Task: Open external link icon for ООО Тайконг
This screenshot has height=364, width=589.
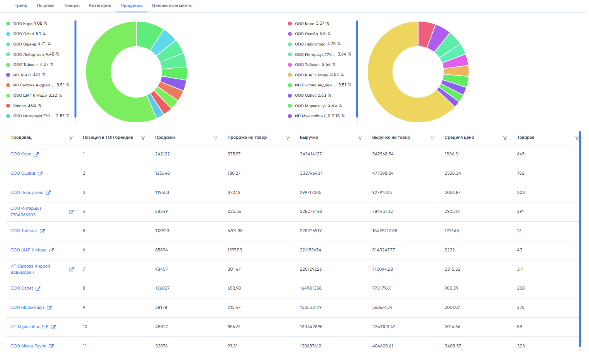Action: [x=42, y=231]
